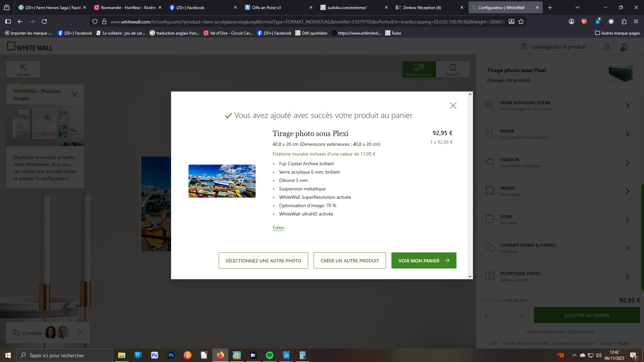Open Spotify from the taskbar
Viewport: 644px width, 362px height.
click(x=269, y=355)
